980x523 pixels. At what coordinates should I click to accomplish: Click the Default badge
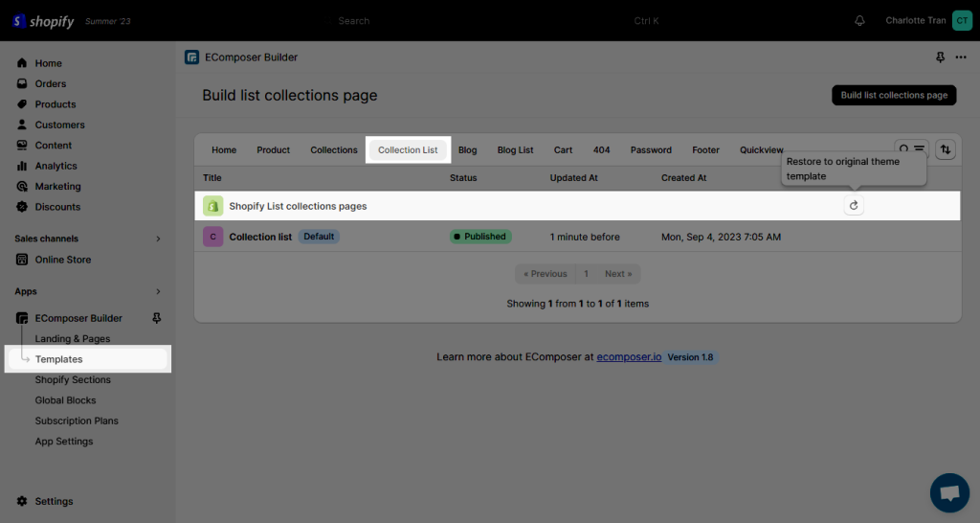tap(319, 237)
